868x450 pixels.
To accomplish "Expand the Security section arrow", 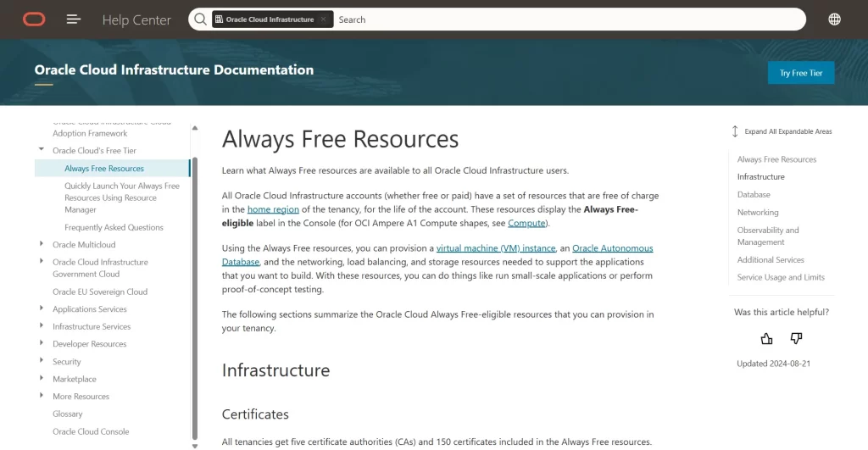I will tap(42, 360).
